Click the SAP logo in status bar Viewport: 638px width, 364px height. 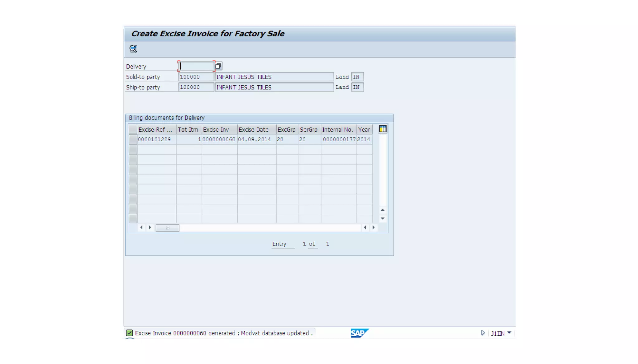(359, 333)
